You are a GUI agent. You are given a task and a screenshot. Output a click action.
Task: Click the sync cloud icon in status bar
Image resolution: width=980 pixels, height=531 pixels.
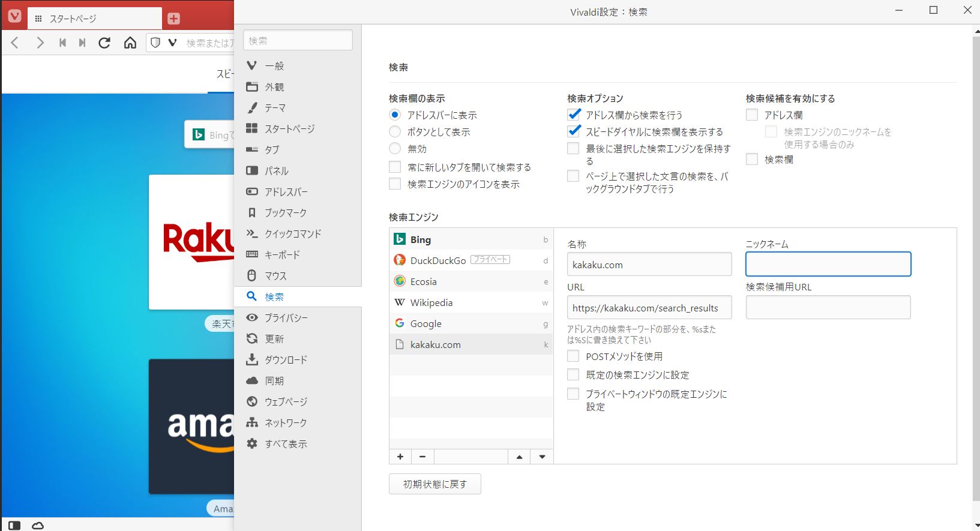point(38,526)
